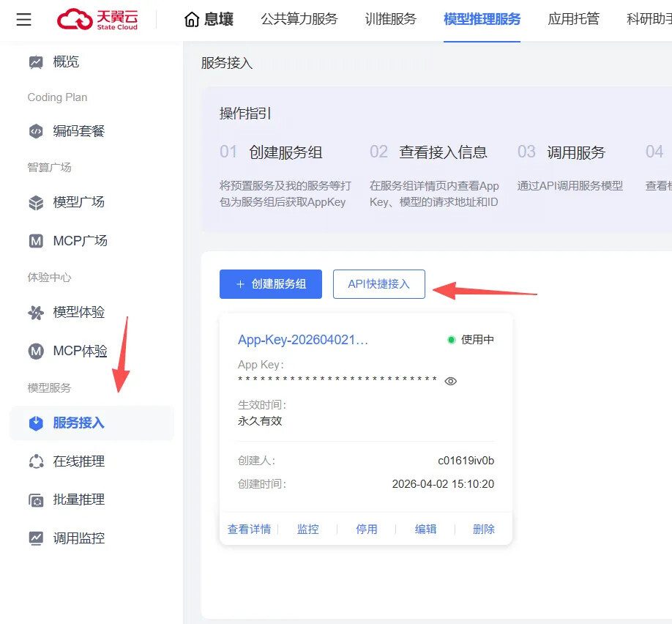Click the 模型广场 cube icon

36,202
